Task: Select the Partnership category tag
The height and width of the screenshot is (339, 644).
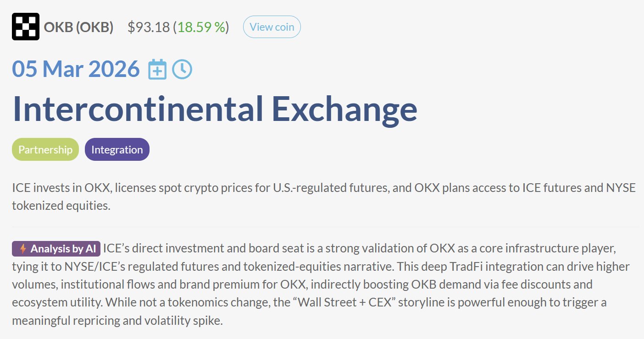Action: (45, 150)
